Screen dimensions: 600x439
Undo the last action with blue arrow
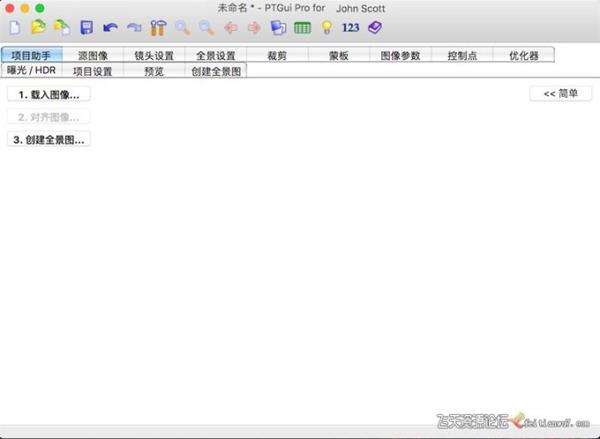click(x=110, y=28)
